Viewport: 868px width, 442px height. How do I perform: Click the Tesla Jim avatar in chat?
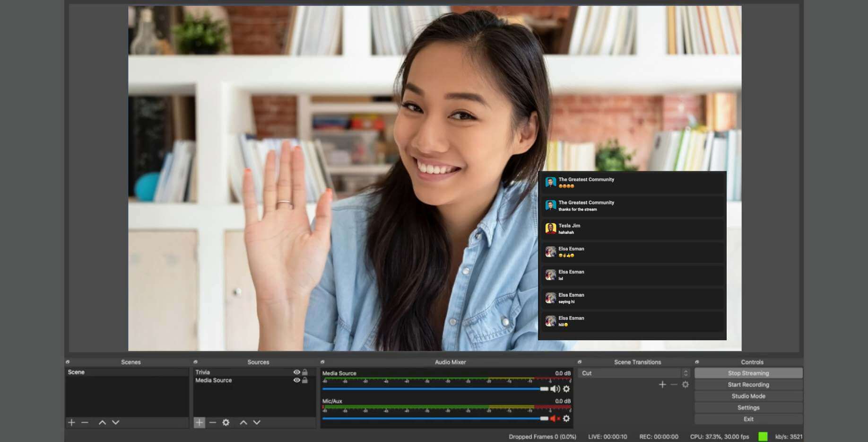coord(550,229)
